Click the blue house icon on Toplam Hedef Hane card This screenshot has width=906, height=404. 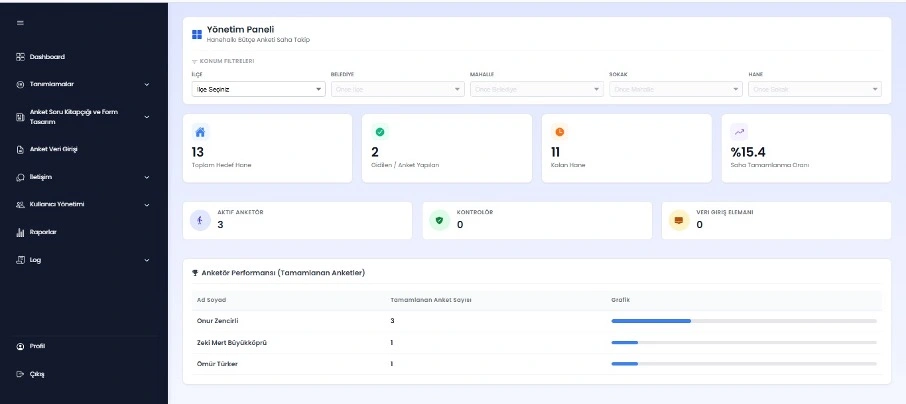199,132
